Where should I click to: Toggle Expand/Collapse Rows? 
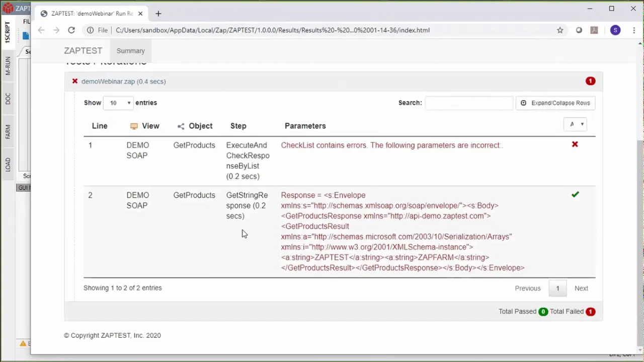tap(555, 103)
